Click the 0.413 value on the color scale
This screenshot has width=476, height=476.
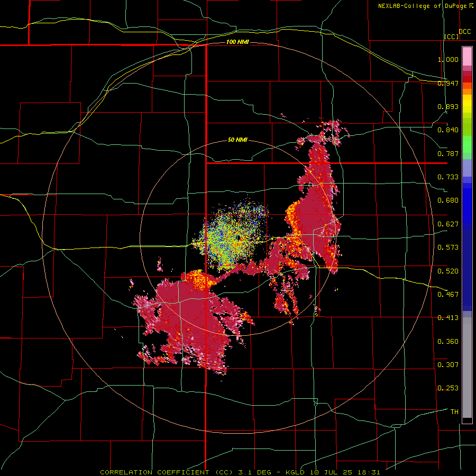448,318
